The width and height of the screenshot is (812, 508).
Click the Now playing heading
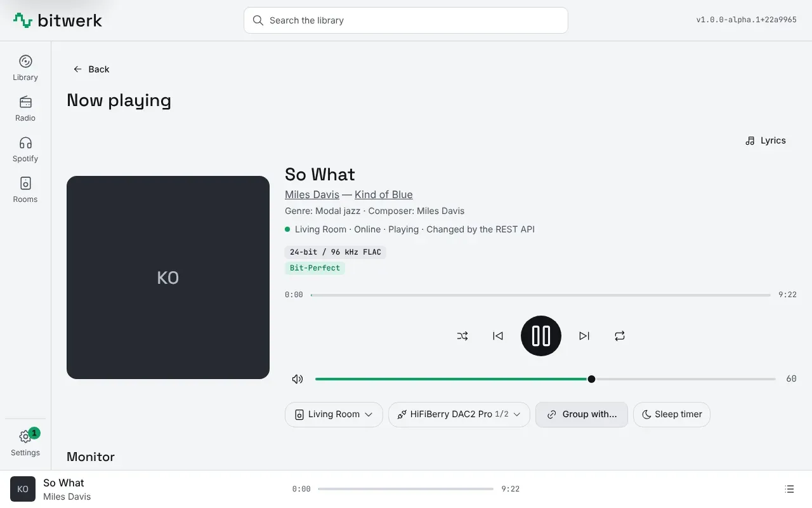119,100
